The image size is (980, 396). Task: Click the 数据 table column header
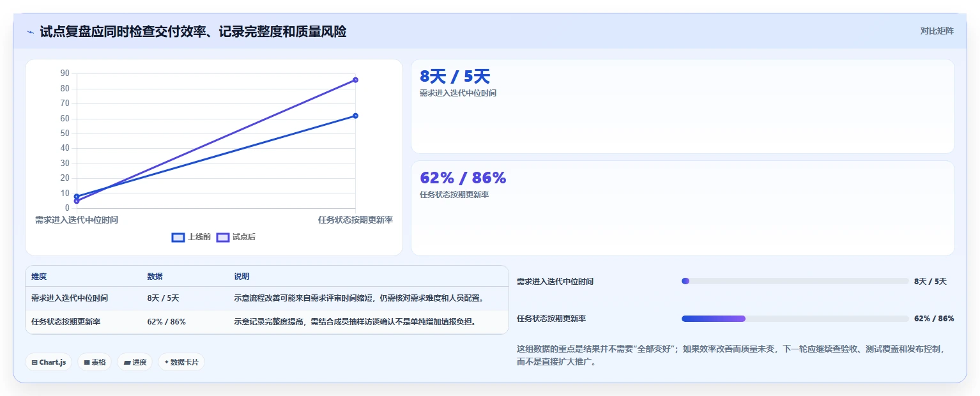coord(155,277)
